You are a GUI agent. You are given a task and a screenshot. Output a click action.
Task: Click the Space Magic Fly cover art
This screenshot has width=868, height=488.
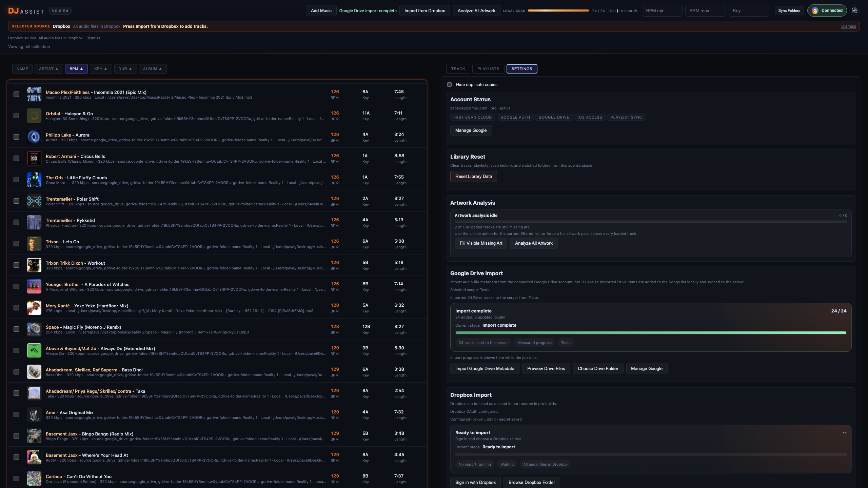(34, 329)
